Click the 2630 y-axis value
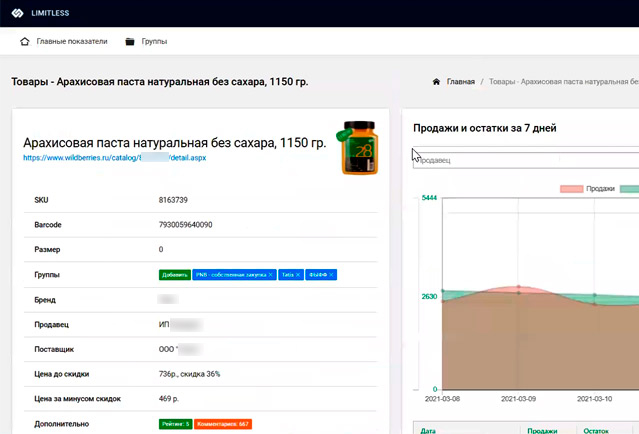The image size is (639, 434). pyautogui.click(x=429, y=297)
